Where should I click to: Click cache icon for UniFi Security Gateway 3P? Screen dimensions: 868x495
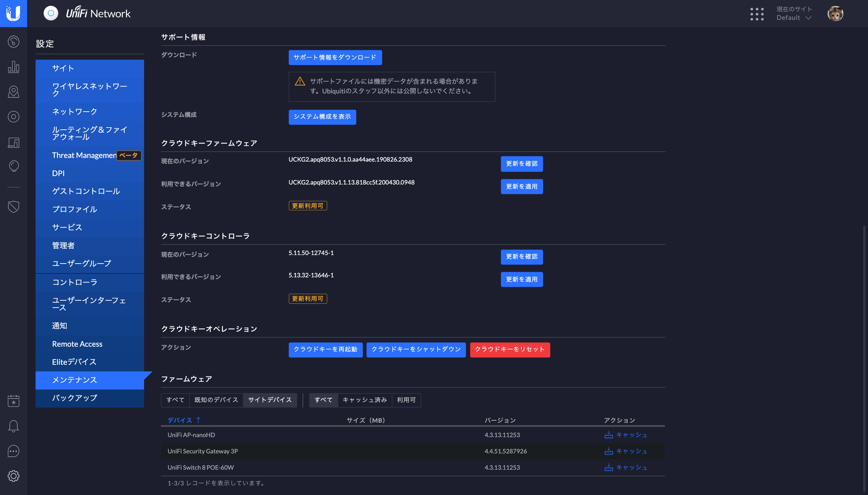click(x=609, y=451)
